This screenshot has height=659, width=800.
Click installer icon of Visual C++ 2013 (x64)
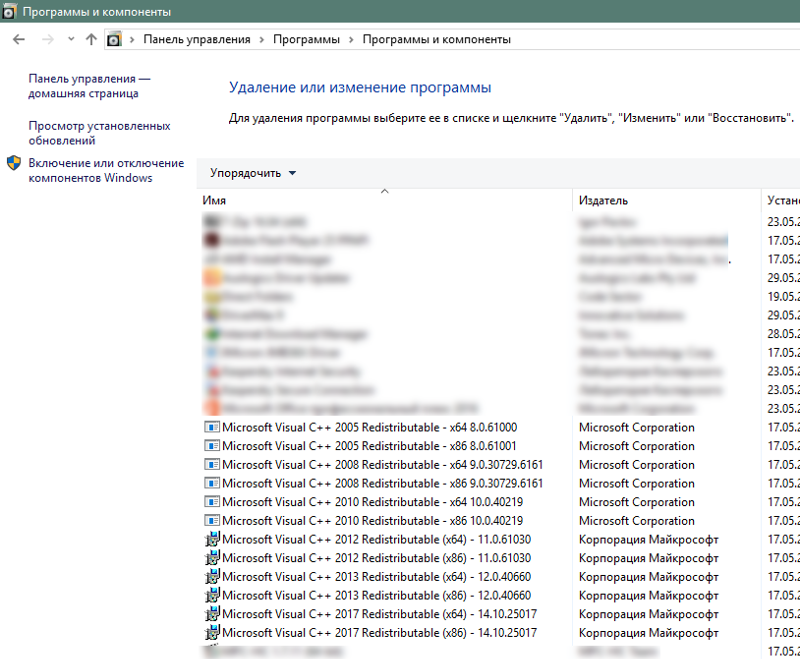tap(212, 577)
